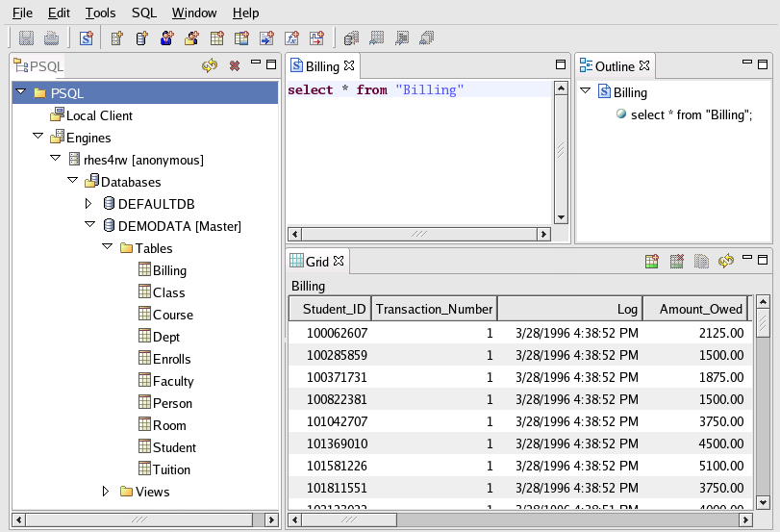Expand the Views folder
Image resolution: width=780 pixels, height=532 pixels.
tap(106, 492)
